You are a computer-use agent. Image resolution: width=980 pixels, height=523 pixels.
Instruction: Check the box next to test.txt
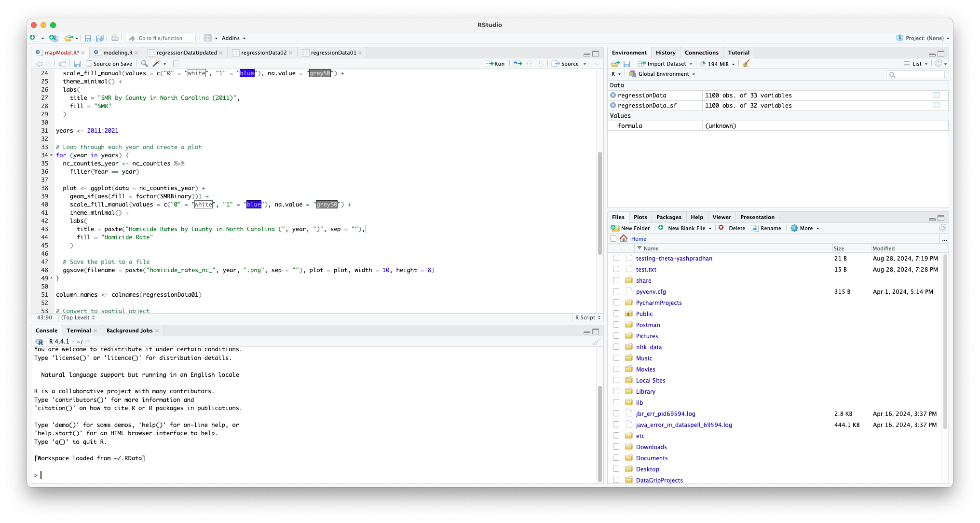point(616,269)
